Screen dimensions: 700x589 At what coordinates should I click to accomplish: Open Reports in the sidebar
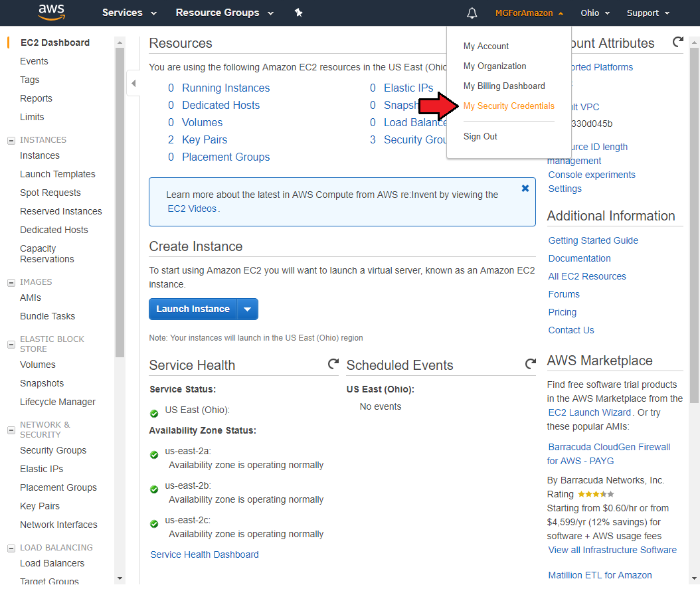(x=36, y=98)
